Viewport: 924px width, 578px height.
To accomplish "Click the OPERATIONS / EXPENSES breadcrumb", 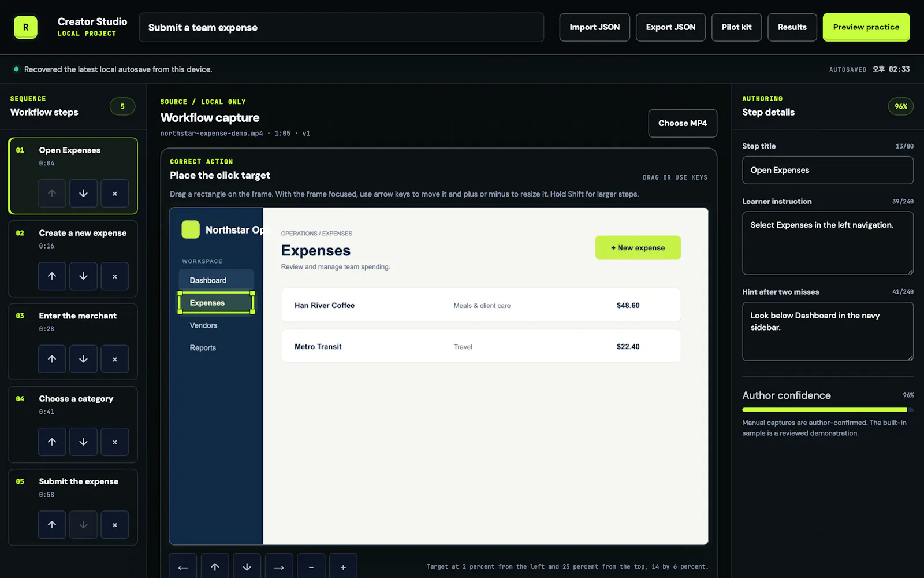I will click(x=316, y=234).
